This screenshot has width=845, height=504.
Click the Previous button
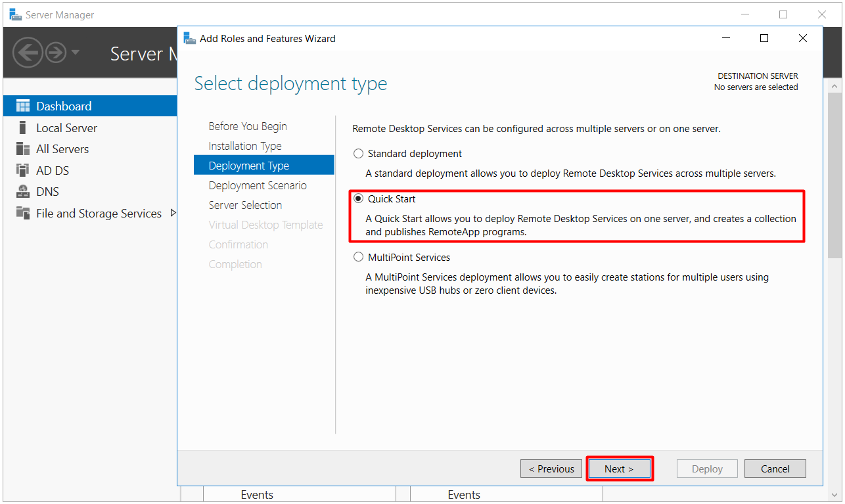tap(551, 469)
